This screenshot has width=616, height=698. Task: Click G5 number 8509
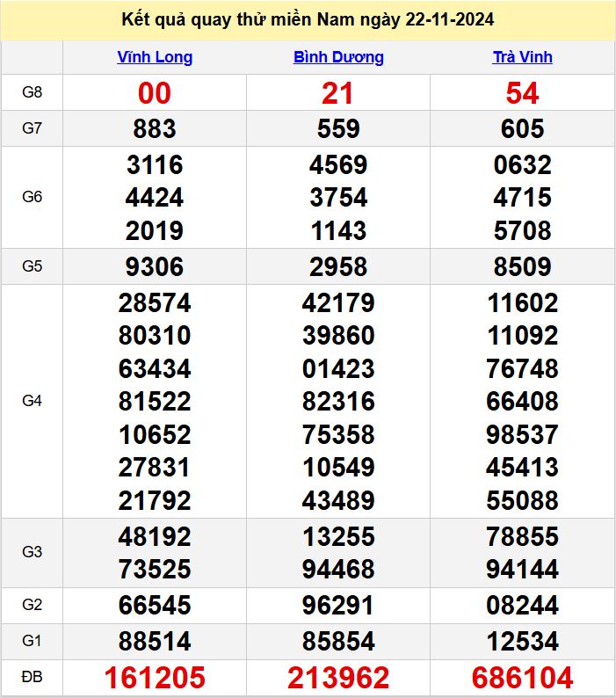pyautogui.click(x=522, y=266)
